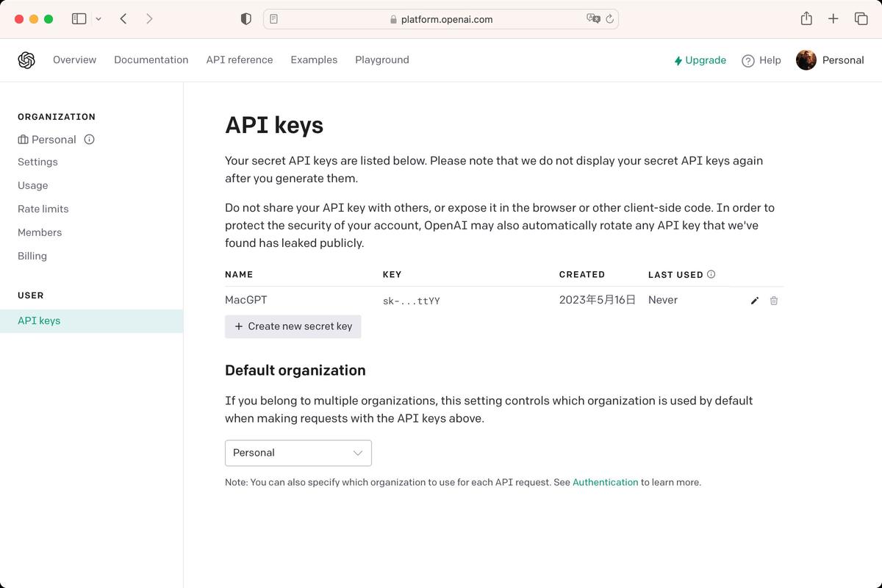Click the translate icon in address bar
This screenshot has width=882, height=588.
tap(593, 19)
